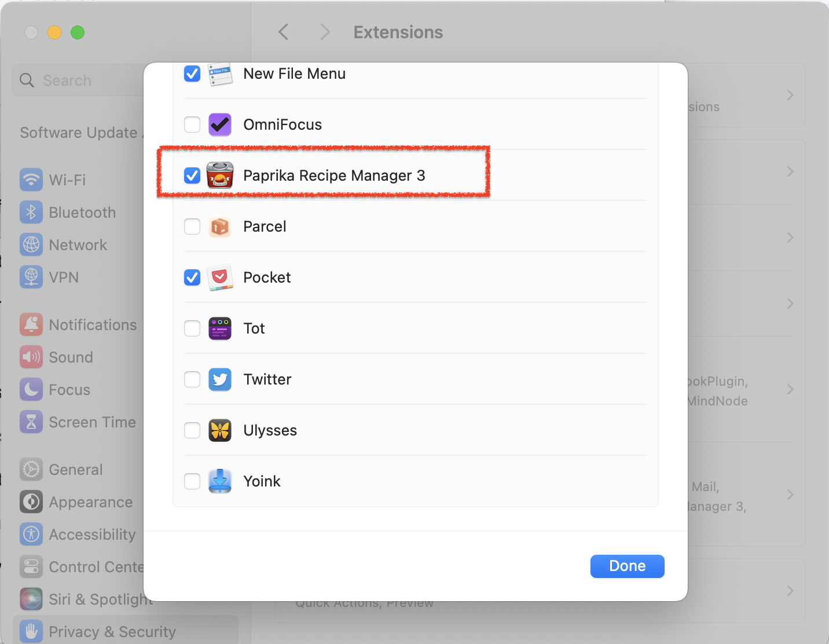Click the magnifying glass search icon

click(27, 80)
